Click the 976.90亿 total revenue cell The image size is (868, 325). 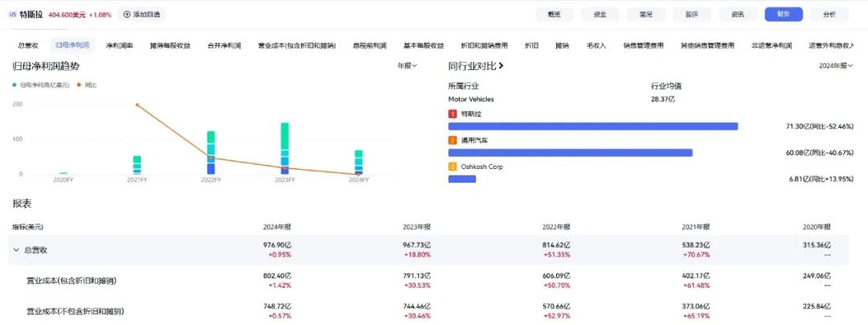(276, 245)
